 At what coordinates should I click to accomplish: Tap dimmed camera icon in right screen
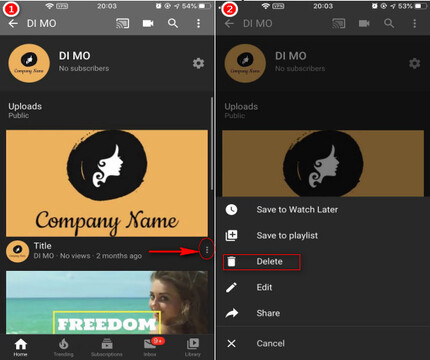[x=364, y=23]
